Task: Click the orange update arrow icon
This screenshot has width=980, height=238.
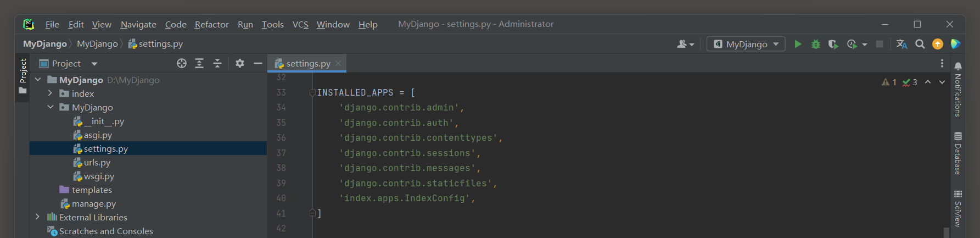Action: click(938, 44)
